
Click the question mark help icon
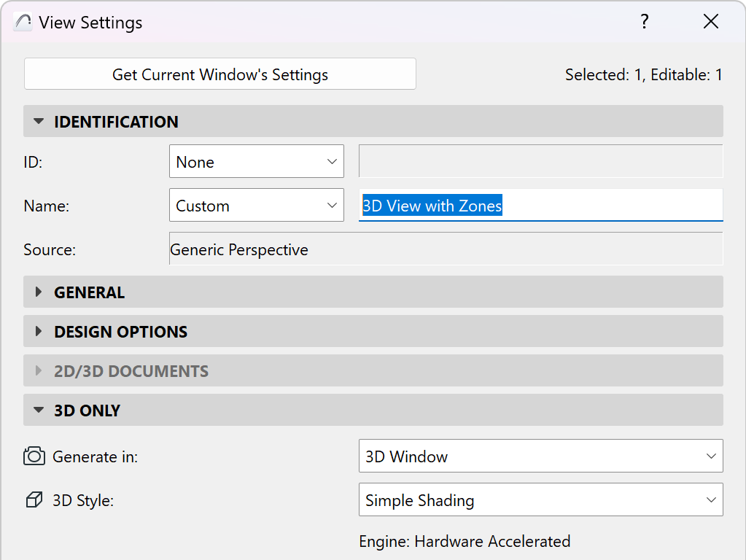click(645, 22)
